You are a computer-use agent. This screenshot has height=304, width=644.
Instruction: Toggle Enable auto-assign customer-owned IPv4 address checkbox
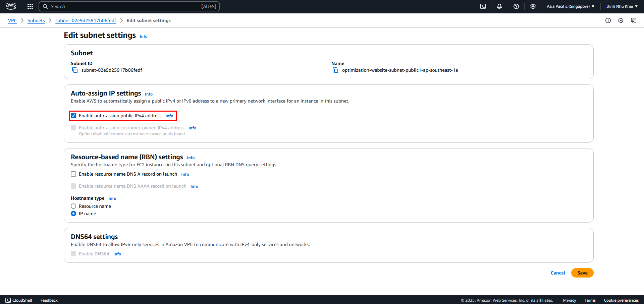pyautogui.click(x=73, y=128)
